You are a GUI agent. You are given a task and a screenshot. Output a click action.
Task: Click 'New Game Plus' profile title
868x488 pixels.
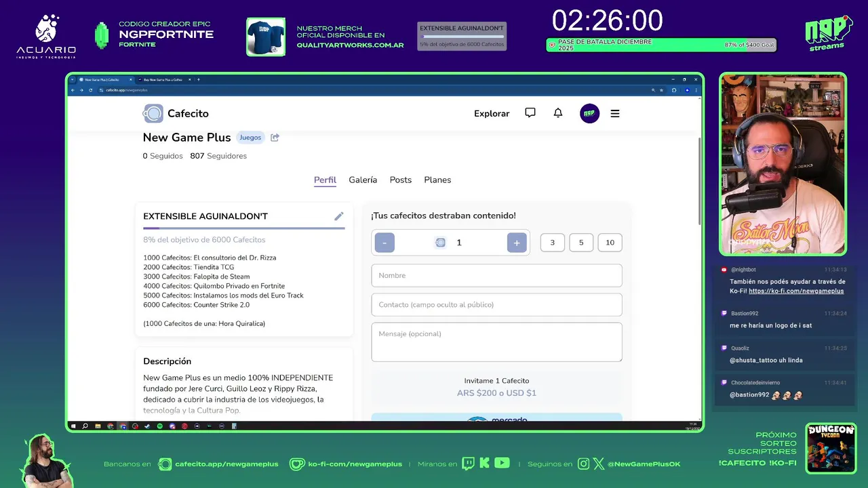pyautogui.click(x=186, y=138)
